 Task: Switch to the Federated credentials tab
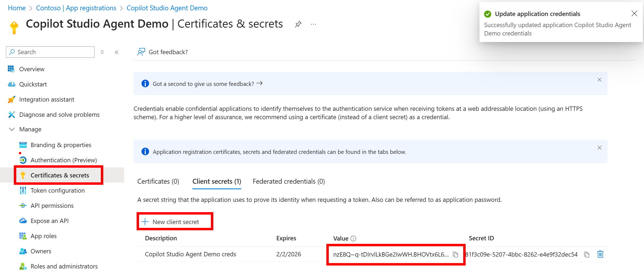pos(288,181)
